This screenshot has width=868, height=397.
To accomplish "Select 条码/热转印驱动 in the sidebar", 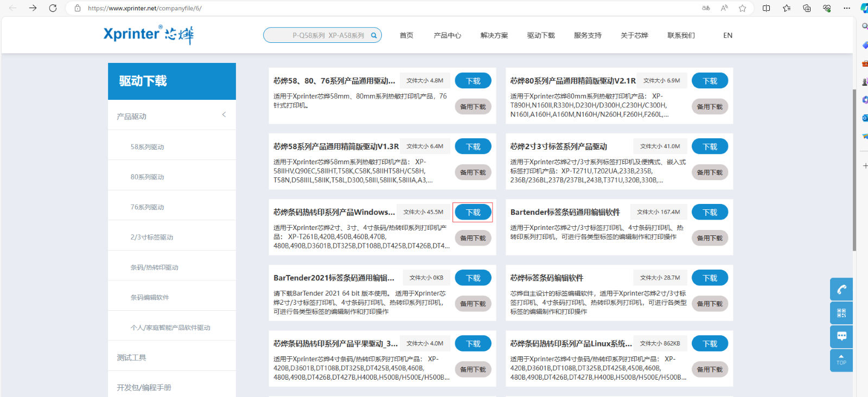I will [154, 267].
